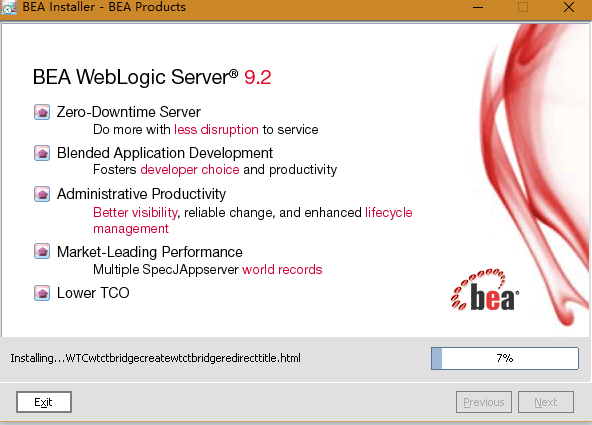Click the maximize button in title bar
The height and width of the screenshot is (425, 592).
click(523, 7)
